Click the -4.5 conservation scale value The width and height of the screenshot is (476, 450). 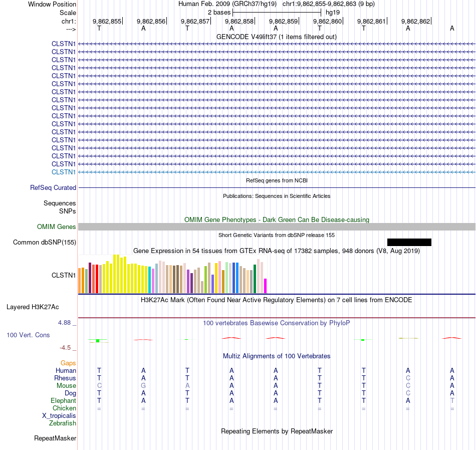tap(65, 348)
